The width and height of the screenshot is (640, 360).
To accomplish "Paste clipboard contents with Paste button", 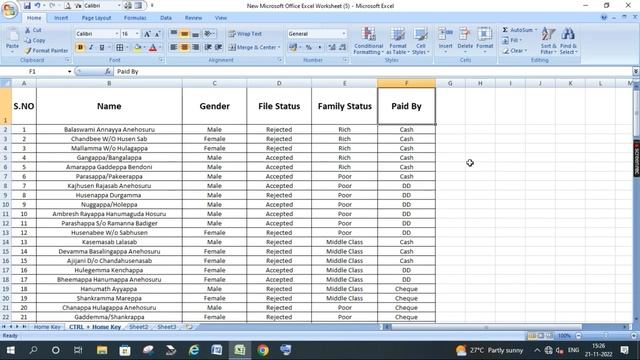I will coord(12,40).
